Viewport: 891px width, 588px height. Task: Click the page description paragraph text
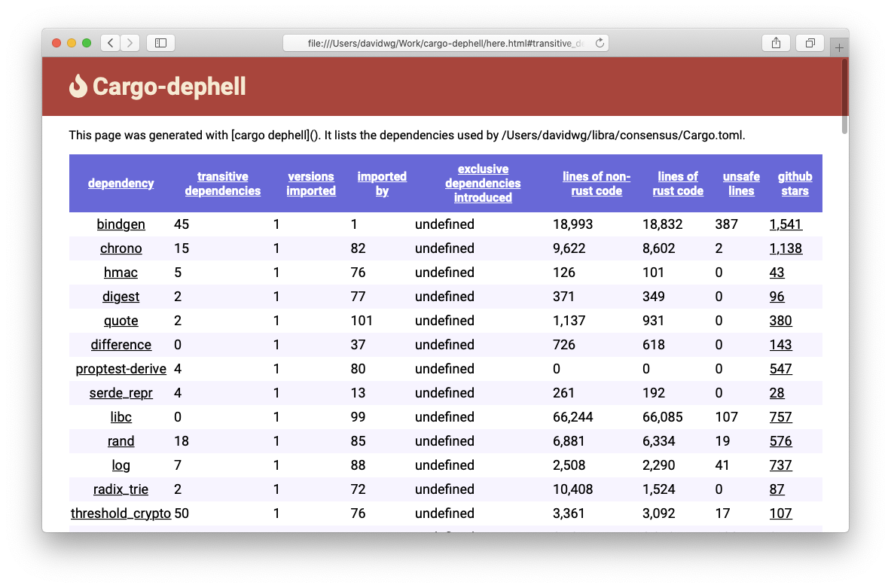407,136
